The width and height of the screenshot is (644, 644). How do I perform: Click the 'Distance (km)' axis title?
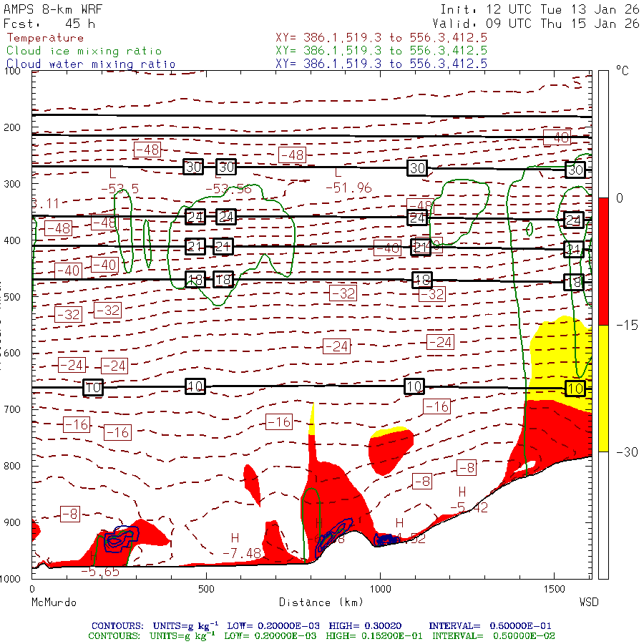pos(321,602)
